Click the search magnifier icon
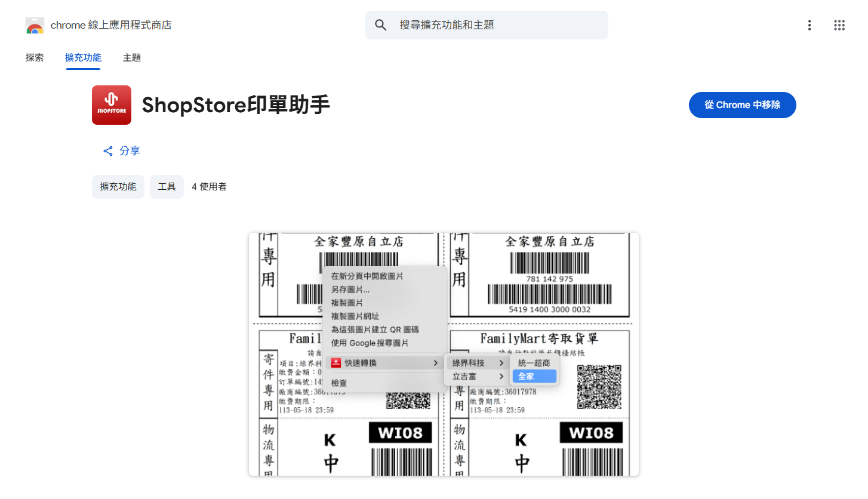868x499 pixels. pos(381,25)
